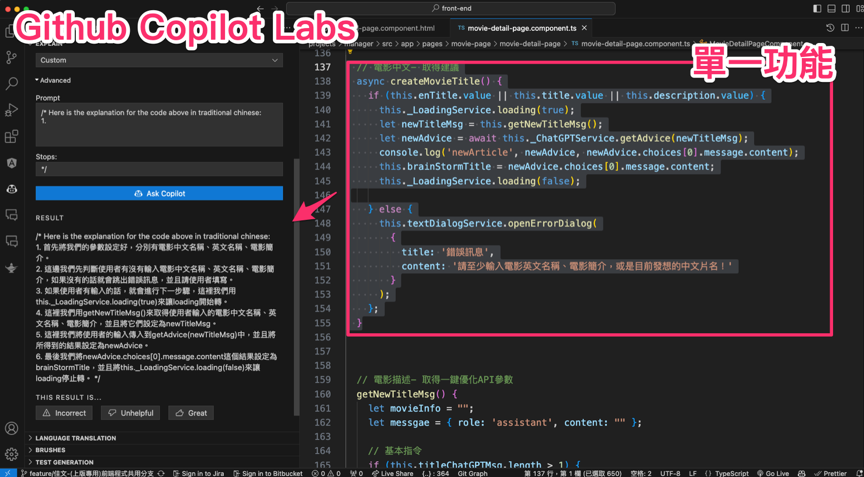Collapse the Advanced section
Viewport: 864px width, 477px height.
(x=53, y=80)
